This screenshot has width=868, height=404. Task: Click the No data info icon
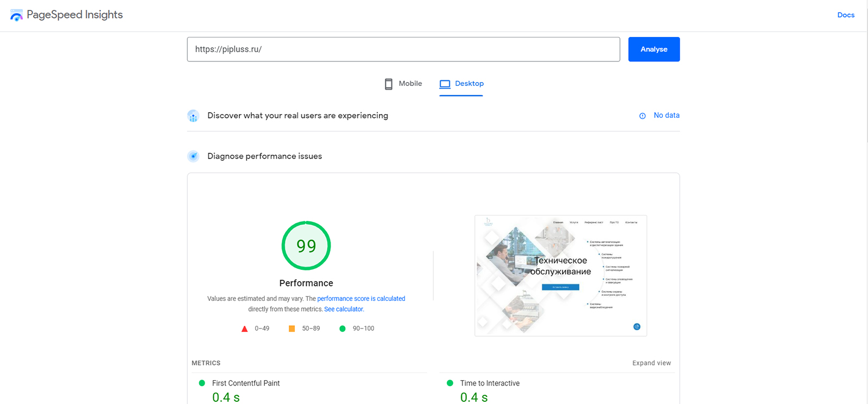(643, 116)
